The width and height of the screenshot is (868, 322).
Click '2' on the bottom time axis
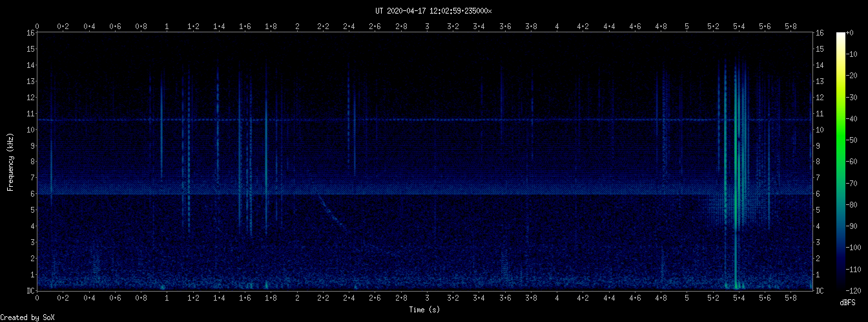pyautogui.click(x=297, y=298)
